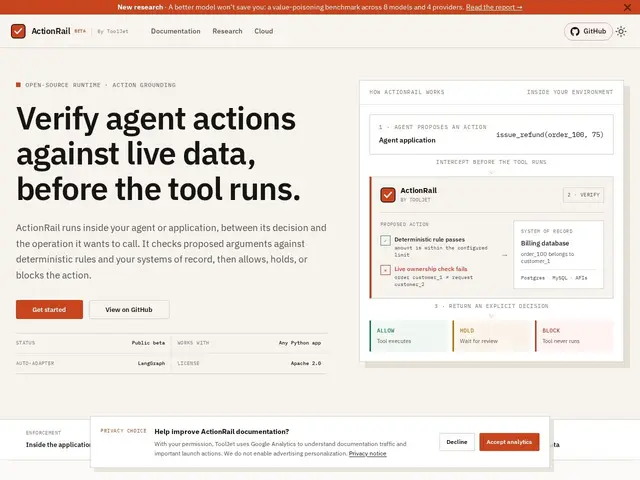Screen dimensions: 640x480
Task: Follow the Read the report link
Action: (x=494, y=7)
